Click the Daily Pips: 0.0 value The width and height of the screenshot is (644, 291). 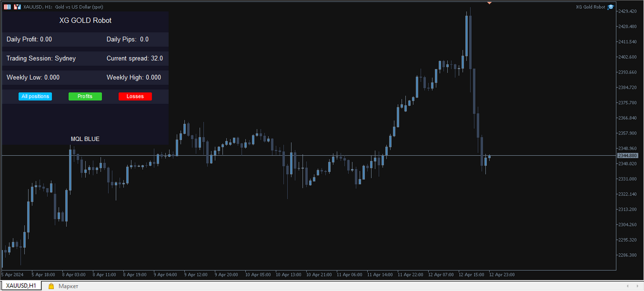(128, 39)
